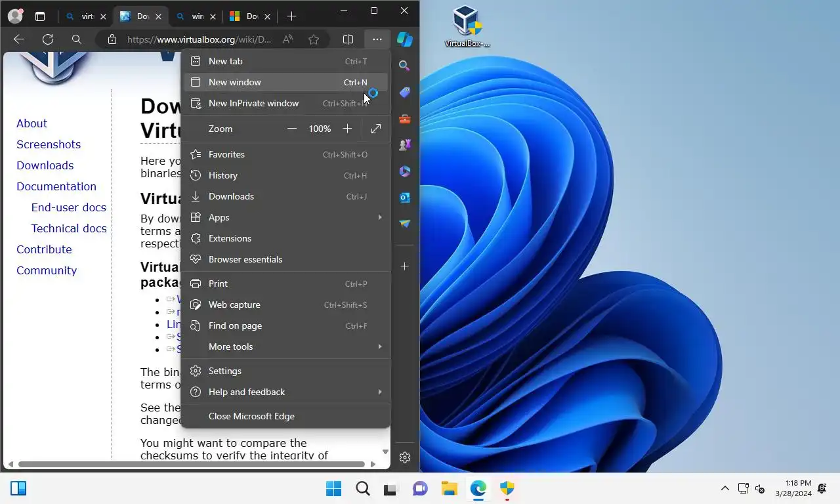The width and height of the screenshot is (840, 504).
Task: Open Settings from the Edge menu
Action: (x=285, y=371)
